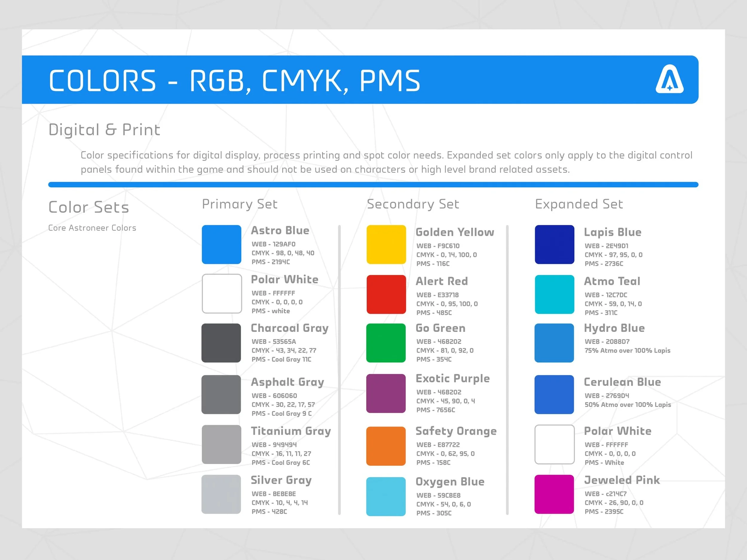Click the Exotic Purple color swatch
The height and width of the screenshot is (560, 747).
[x=386, y=393]
